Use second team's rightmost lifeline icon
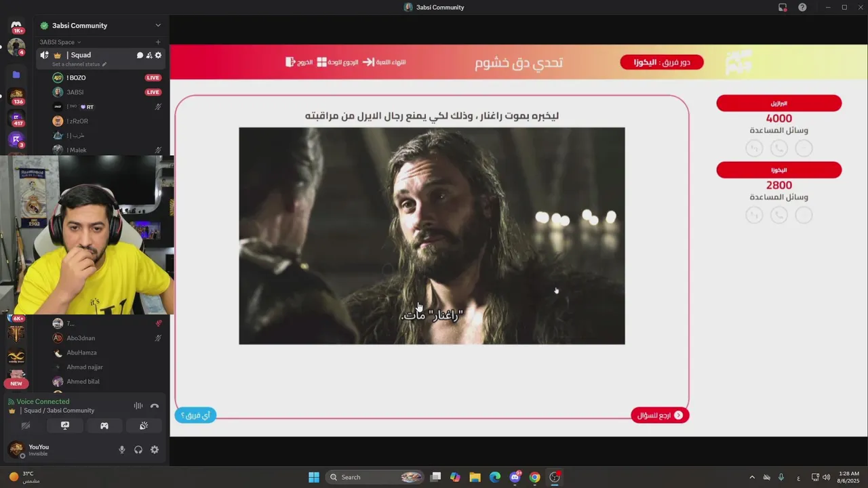868x488 pixels. coord(804,215)
